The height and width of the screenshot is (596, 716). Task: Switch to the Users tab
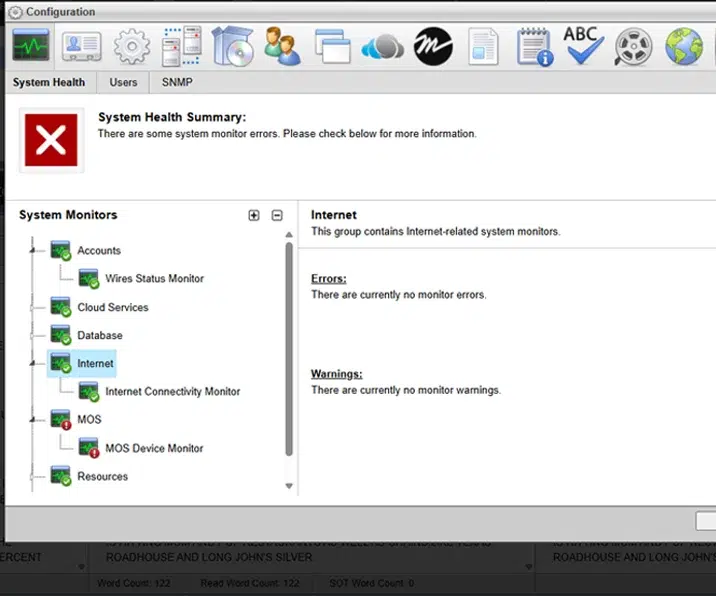pyautogui.click(x=123, y=82)
